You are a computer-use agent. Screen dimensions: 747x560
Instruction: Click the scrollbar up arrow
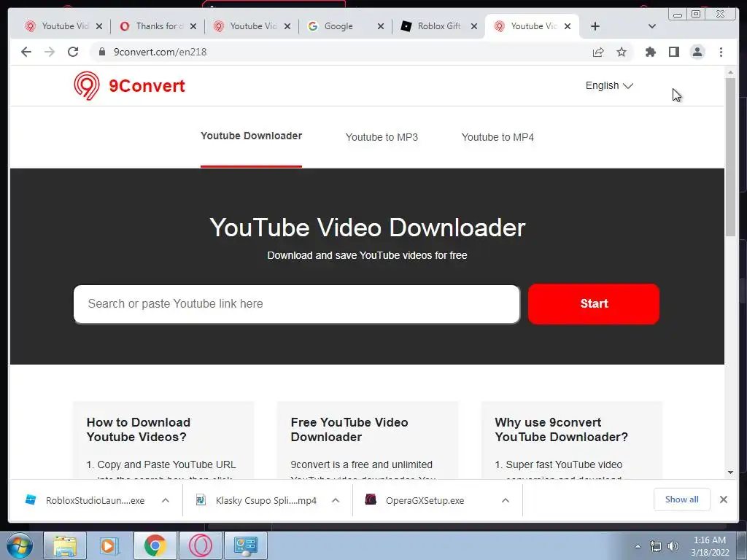[730, 72]
